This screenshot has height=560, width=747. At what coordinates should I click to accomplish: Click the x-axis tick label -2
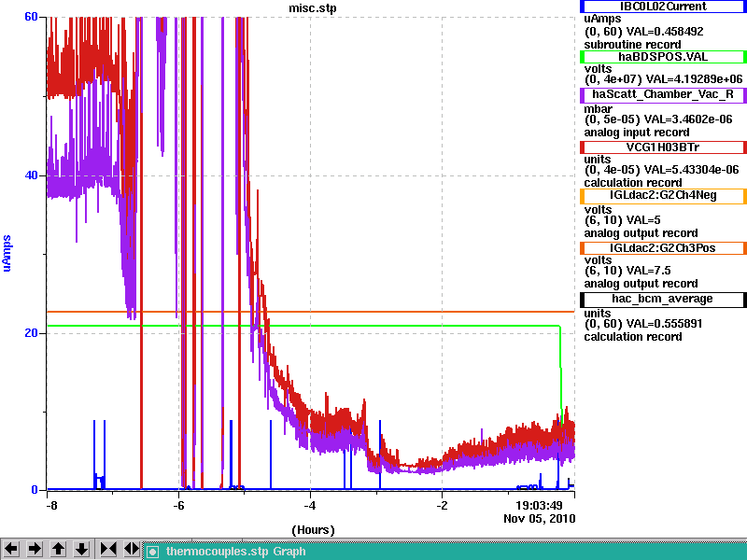(442, 505)
